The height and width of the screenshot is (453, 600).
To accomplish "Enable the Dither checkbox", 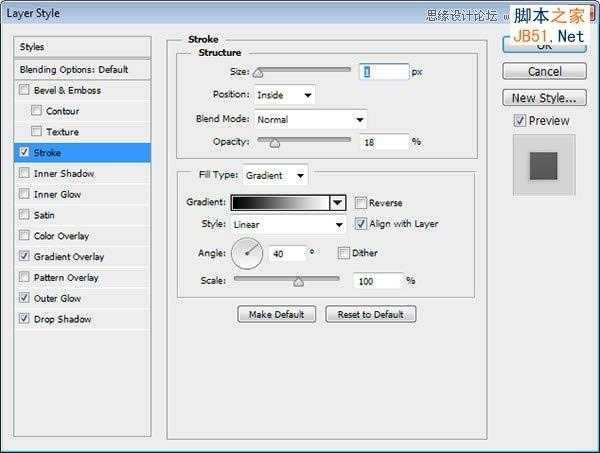I will 344,253.
